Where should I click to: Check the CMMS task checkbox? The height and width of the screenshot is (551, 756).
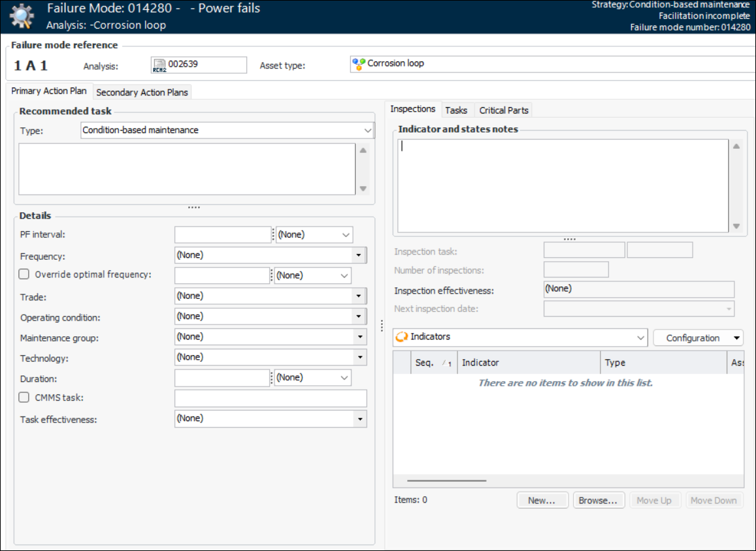(24, 397)
